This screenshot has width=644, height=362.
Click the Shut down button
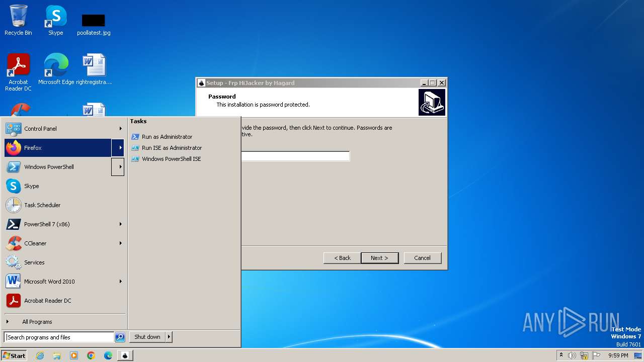(x=147, y=337)
